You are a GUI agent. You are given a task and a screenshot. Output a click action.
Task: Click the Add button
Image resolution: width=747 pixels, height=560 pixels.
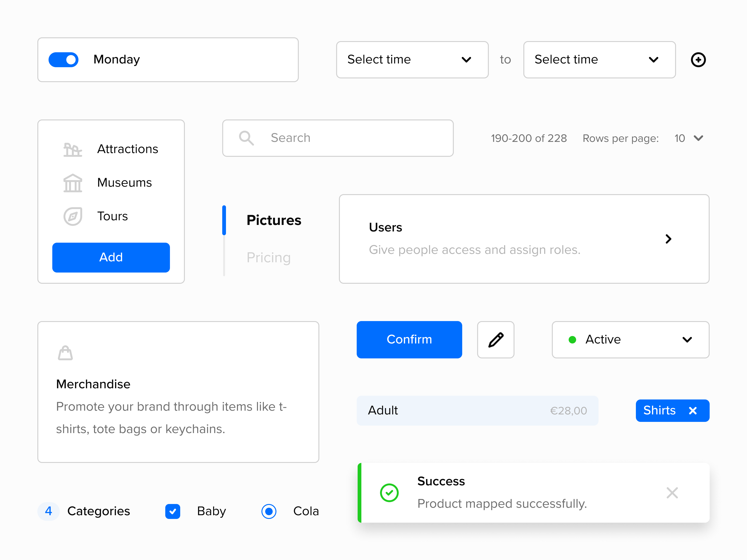[111, 257]
